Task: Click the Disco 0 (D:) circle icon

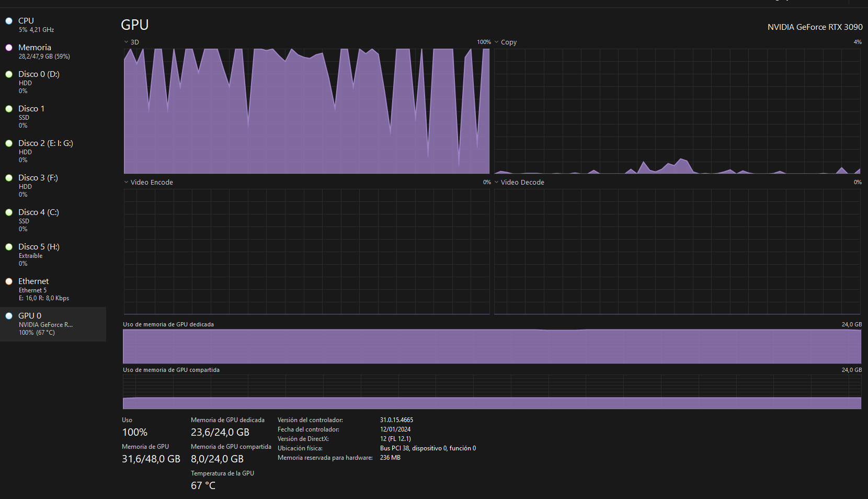Action: click(9, 74)
